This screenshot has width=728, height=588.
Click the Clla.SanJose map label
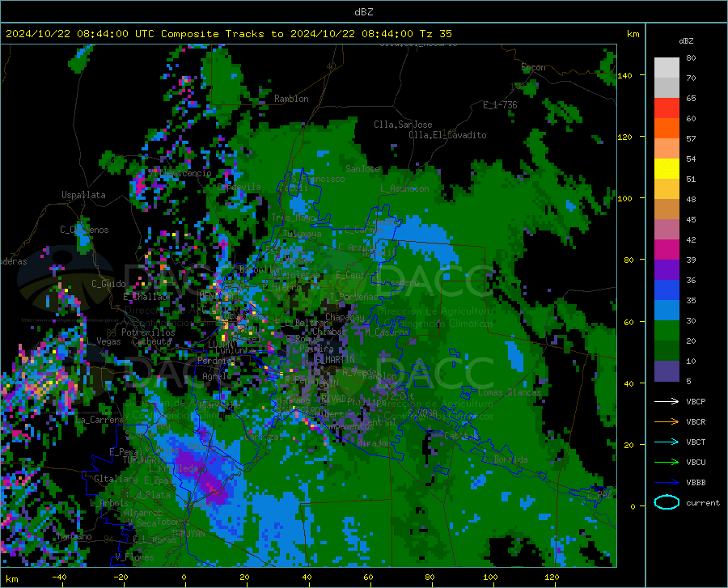[x=403, y=125]
